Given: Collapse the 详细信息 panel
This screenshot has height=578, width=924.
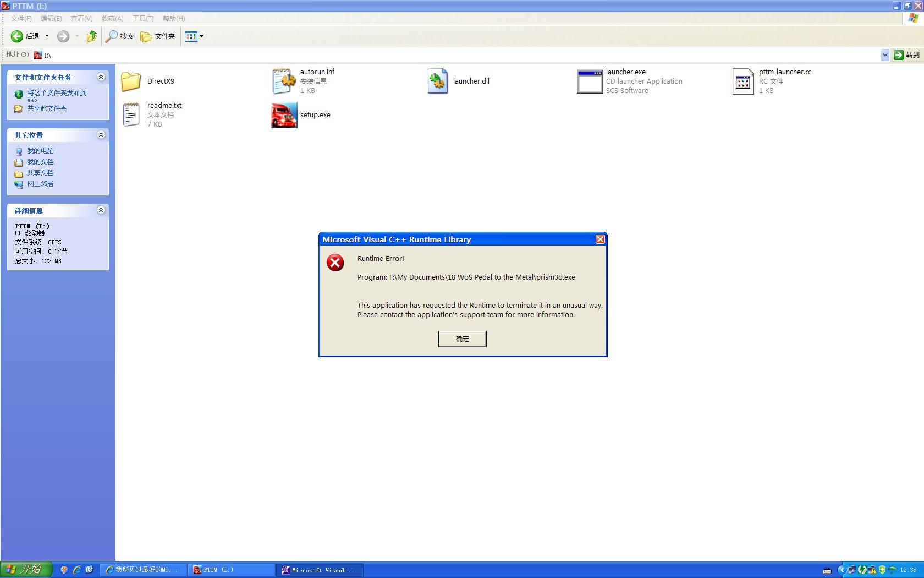Looking at the screenshot, I should [101, 210].
